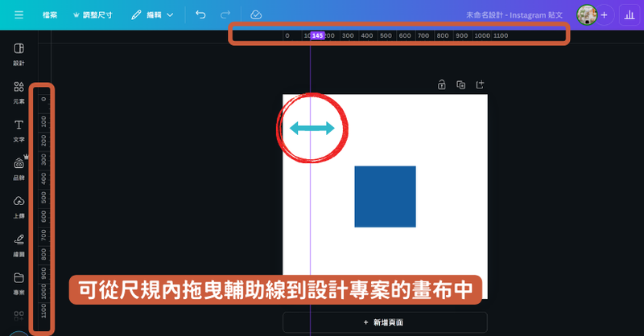This screenshot has width=644, height=336.
Task: Open the 專案 (Projects) folder panel
Action: tap(19, 282)
